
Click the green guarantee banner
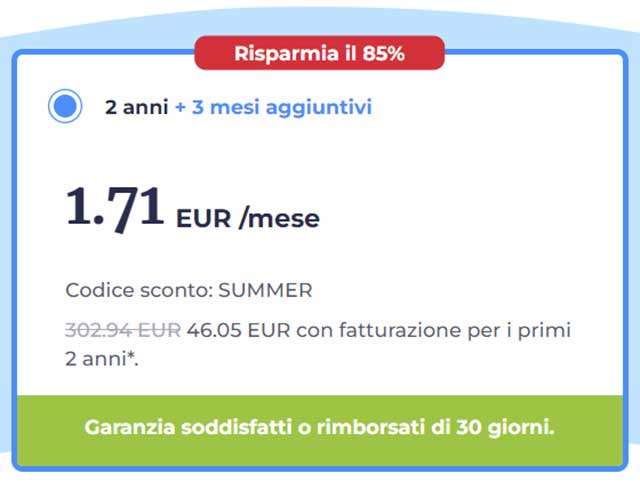tap(319, 428)
